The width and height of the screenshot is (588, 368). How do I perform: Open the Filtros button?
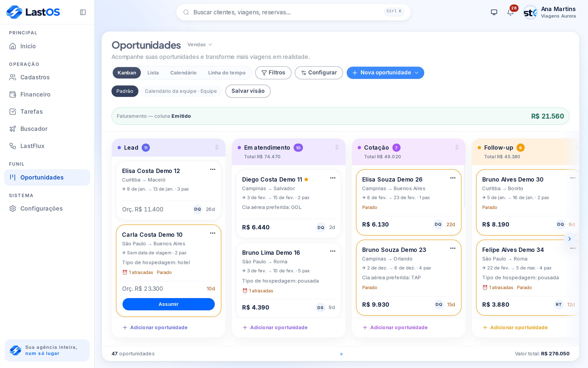coord(273,73)
